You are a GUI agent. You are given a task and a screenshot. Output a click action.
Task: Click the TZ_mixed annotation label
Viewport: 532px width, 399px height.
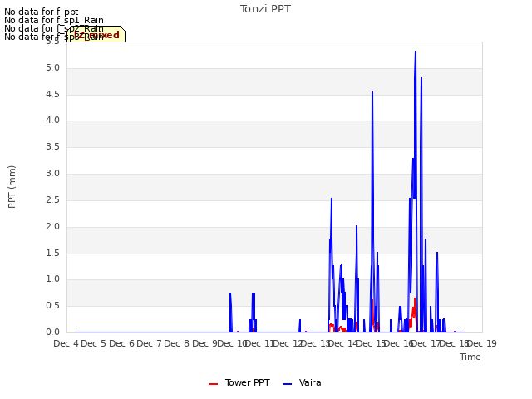pyautogui.click(x=96, y=35)
